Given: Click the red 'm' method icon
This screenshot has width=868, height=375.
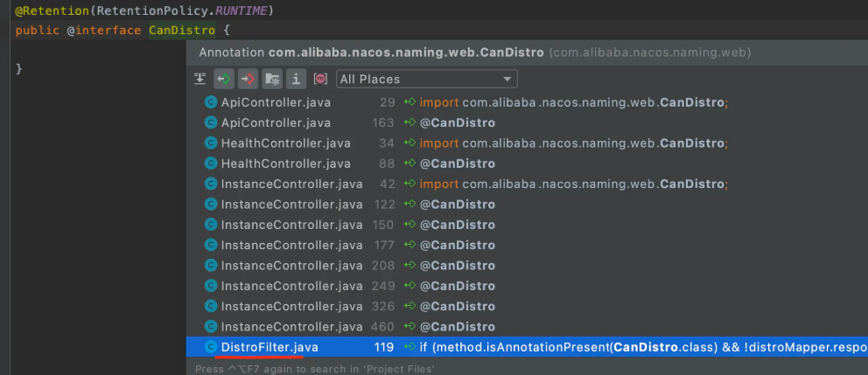Looking at the screenshot, I should pos(320,80).
